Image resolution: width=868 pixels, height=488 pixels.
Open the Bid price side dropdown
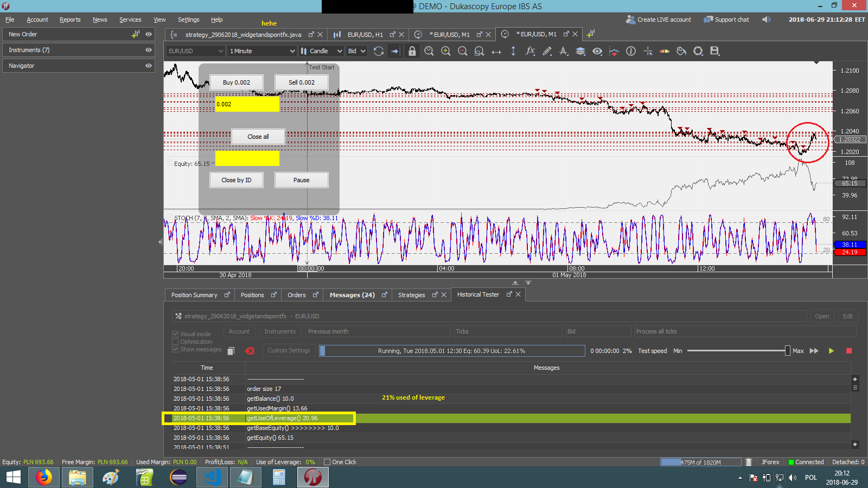click(x=357, y=51)
